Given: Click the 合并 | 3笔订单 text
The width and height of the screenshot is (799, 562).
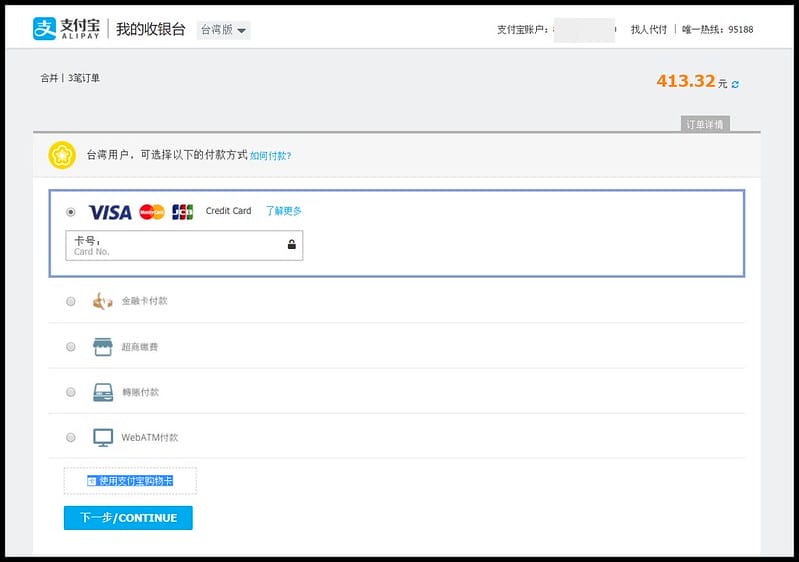Looking at the screenshot, I should click(x=70, y=78).
